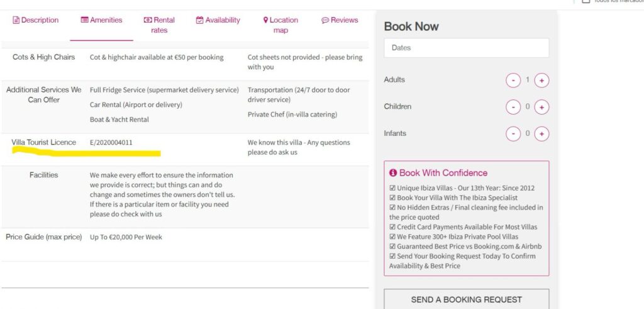Show the Availability tab
This screenshot has height=309, width=644.
tap(218, 20)
